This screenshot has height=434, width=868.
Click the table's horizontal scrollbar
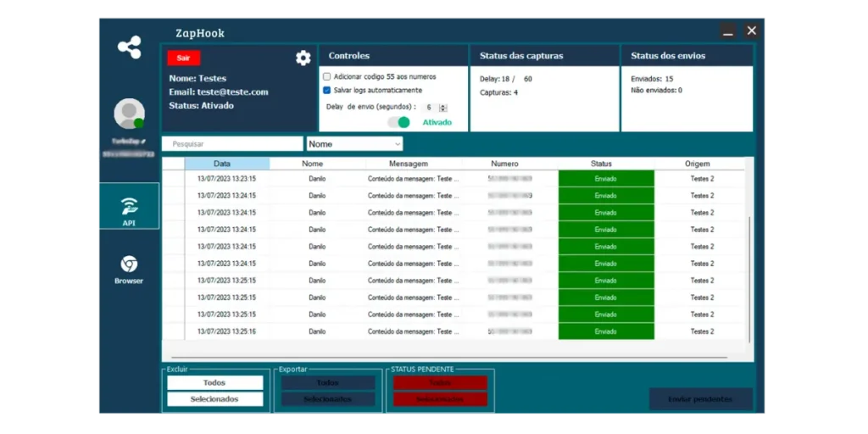(x=449, y=358)
